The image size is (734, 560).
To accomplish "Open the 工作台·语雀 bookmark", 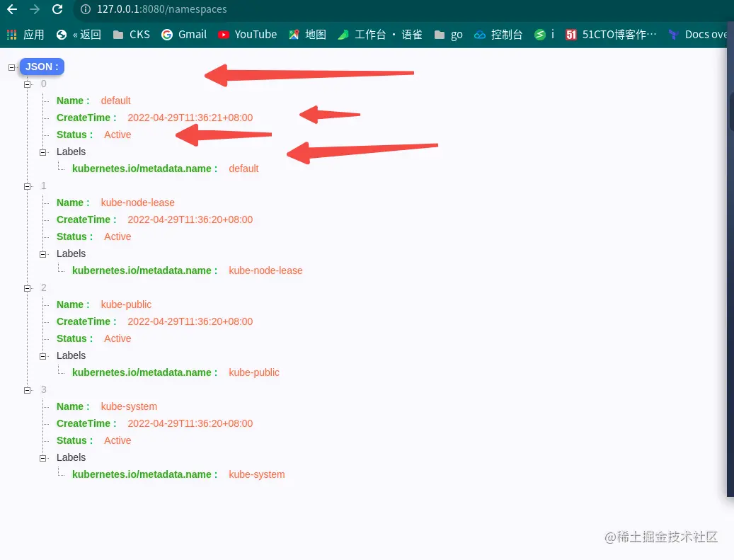I will click(x=380, y=35).
